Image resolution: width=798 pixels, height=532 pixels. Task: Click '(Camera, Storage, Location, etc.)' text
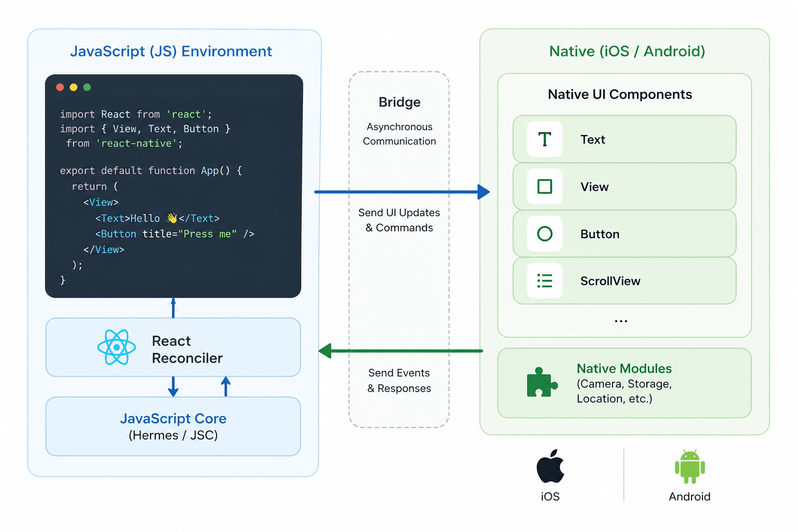[624, 391]
